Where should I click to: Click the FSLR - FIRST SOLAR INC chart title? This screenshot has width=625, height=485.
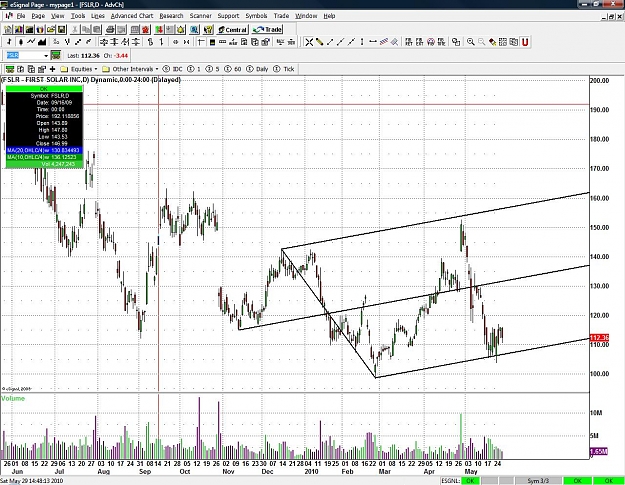pyautogui.click(x=91, y=80)
